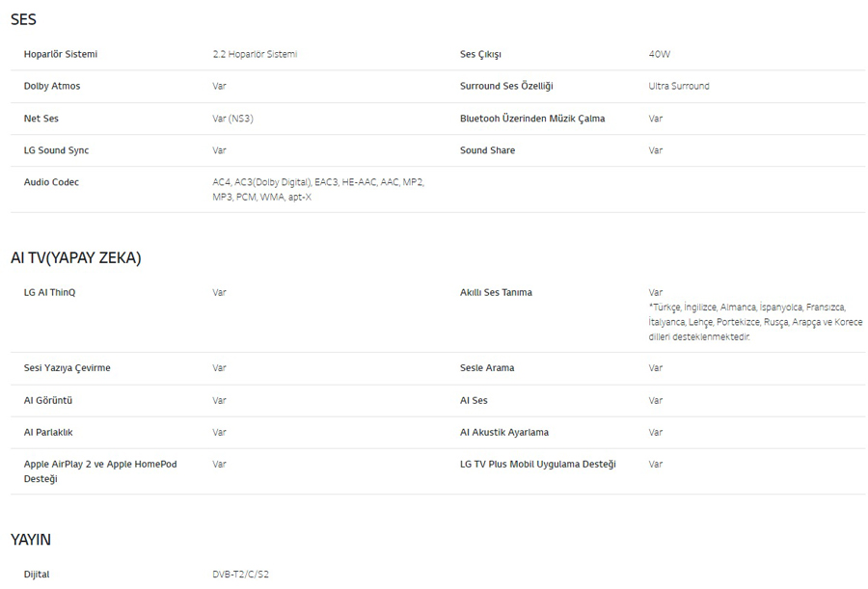Screen dimensions: 868x589
Task: Select the DVB-T2/C/S2 value
Action: pos(240,575)
